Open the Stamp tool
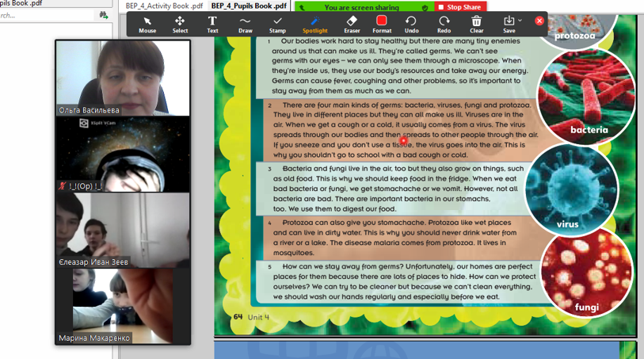644x359 pixels. click(277, 24)
